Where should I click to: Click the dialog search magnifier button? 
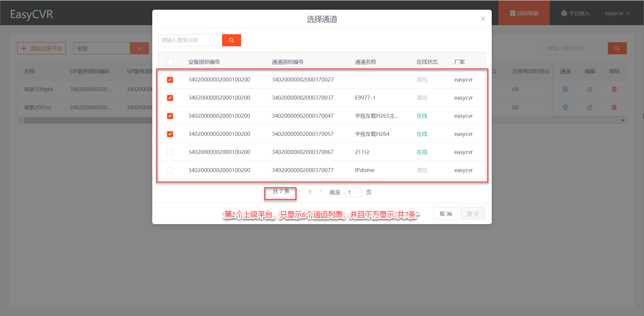coord(231,40)
